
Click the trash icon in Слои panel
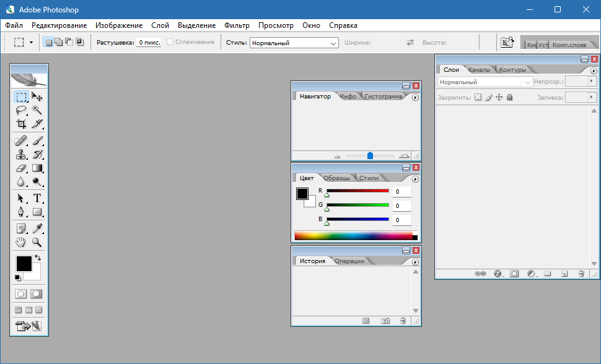tap(581, 273)
